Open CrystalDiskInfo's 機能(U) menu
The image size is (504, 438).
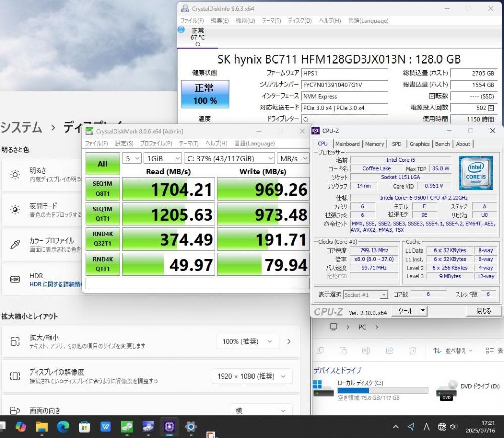(245, 21)
